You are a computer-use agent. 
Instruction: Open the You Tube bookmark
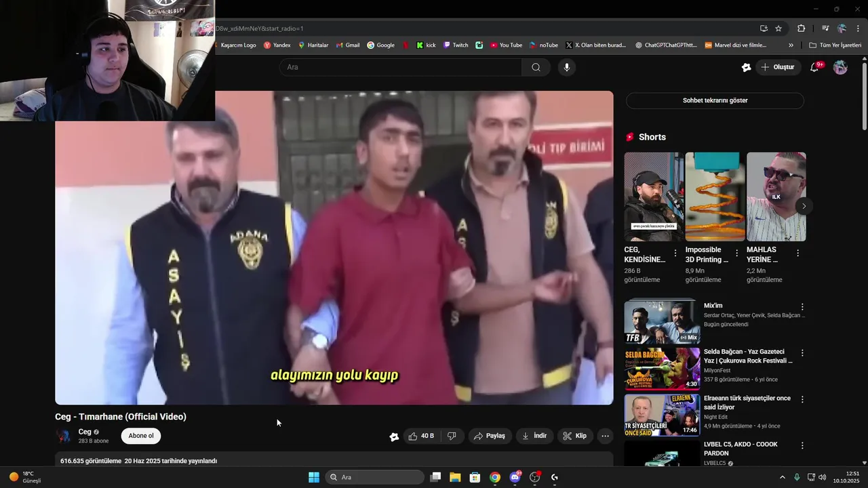click(x=506, y=45)
